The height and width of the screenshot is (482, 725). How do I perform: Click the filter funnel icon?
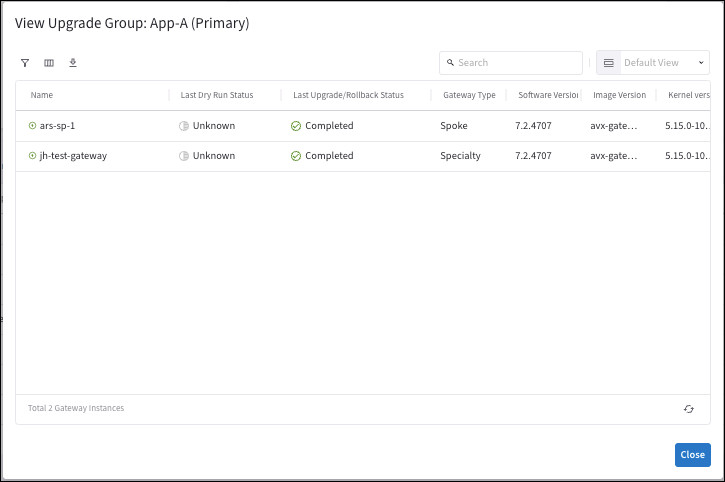click(25, 63)
